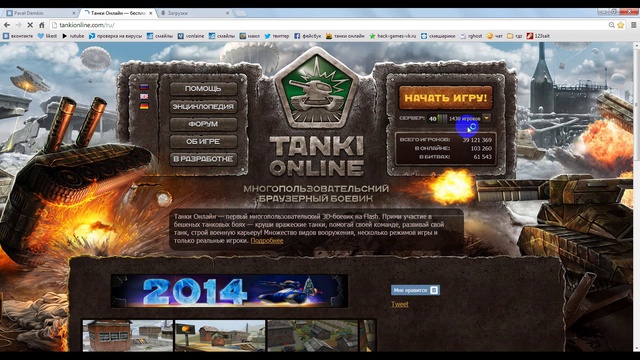This screenshot has height=360, width=640.
Task: Open the ЭНЦИКЛОПЕДИЯ menu item
Action: (203, 107)
